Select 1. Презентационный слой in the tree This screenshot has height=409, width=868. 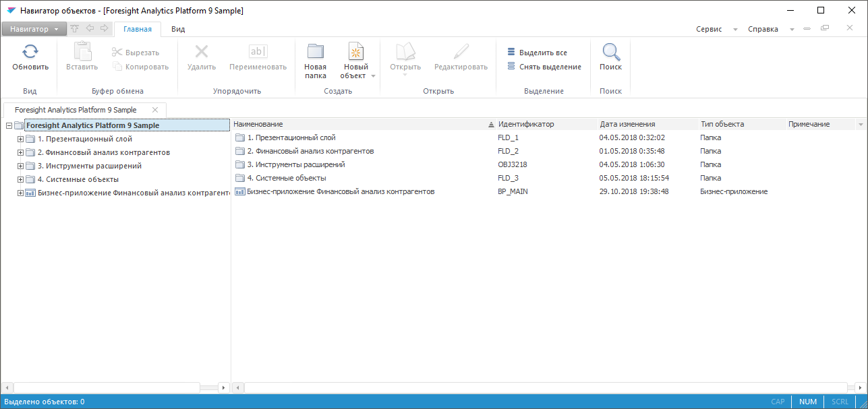tap(85, 139)
